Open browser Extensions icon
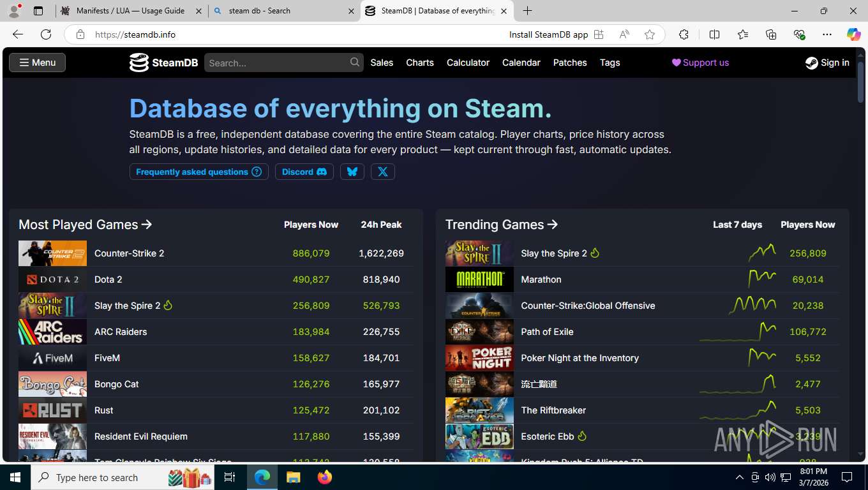The width and height of the screenshot is (868, 490). point(684,34)
